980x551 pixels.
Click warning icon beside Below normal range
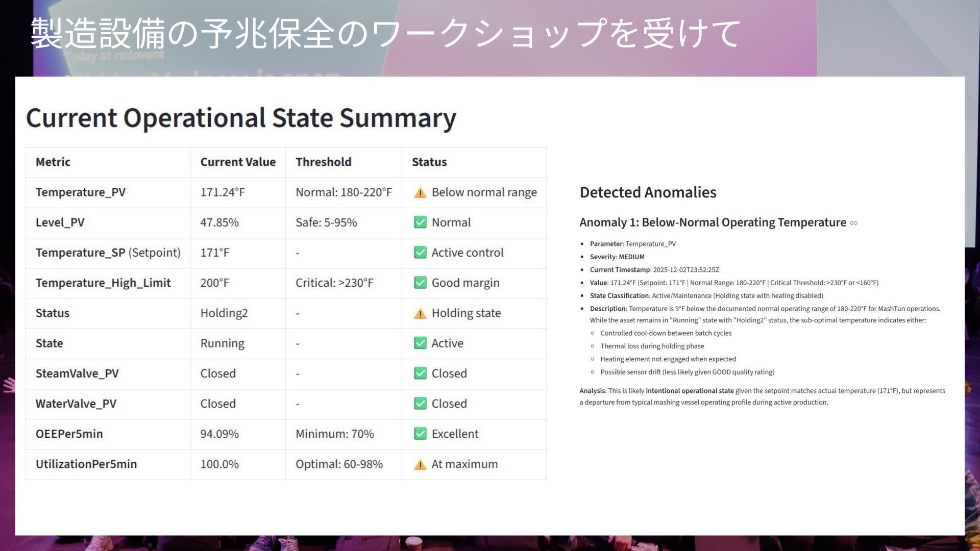tap(420, 193)
